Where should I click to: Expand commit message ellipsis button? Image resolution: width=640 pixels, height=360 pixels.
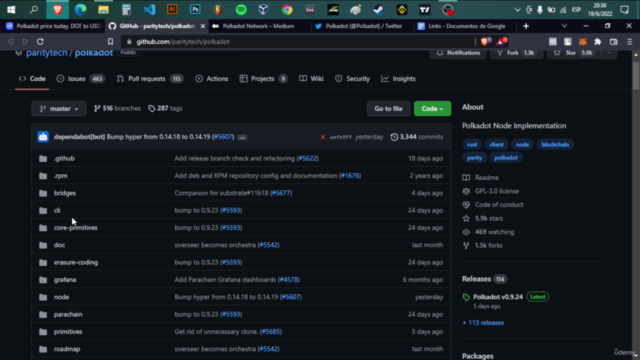tap(242, 138)
